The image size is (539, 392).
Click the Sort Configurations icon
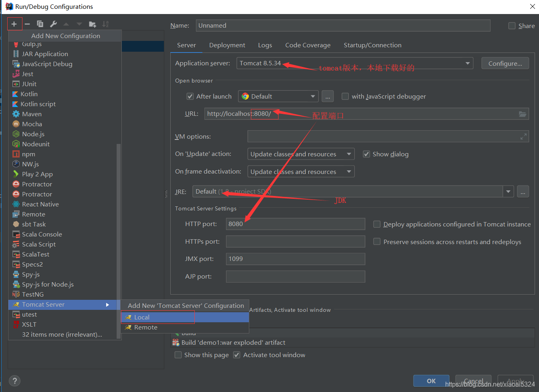click(105, 24)
